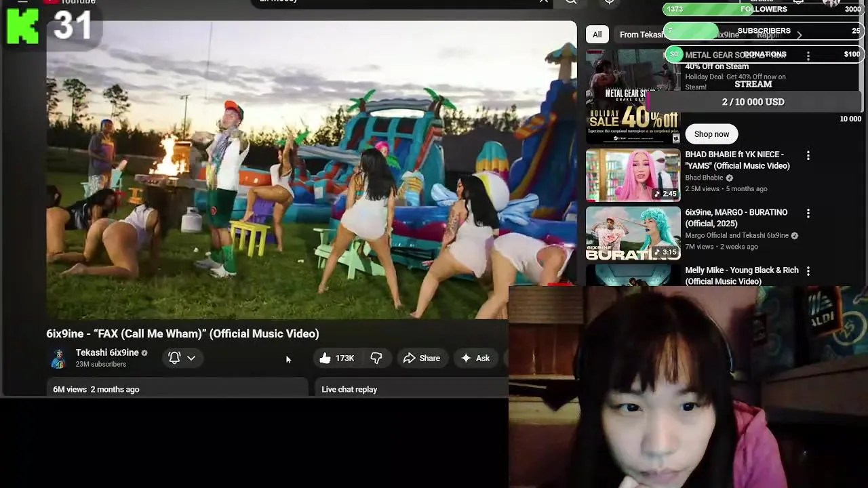This screenshot has height=488, width=868.
Task: Click the 2:45 duration badge on the YAMS thumbnail
Action: pos(665,194)
